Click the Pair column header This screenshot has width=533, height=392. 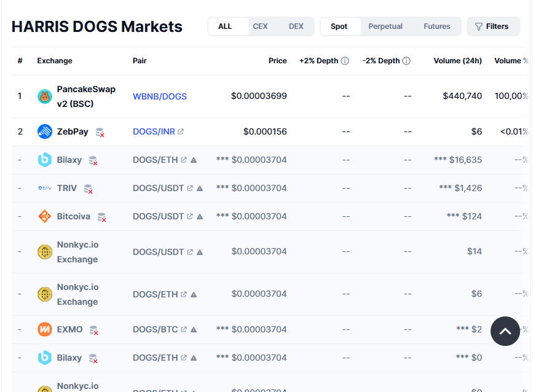(140, 61)
